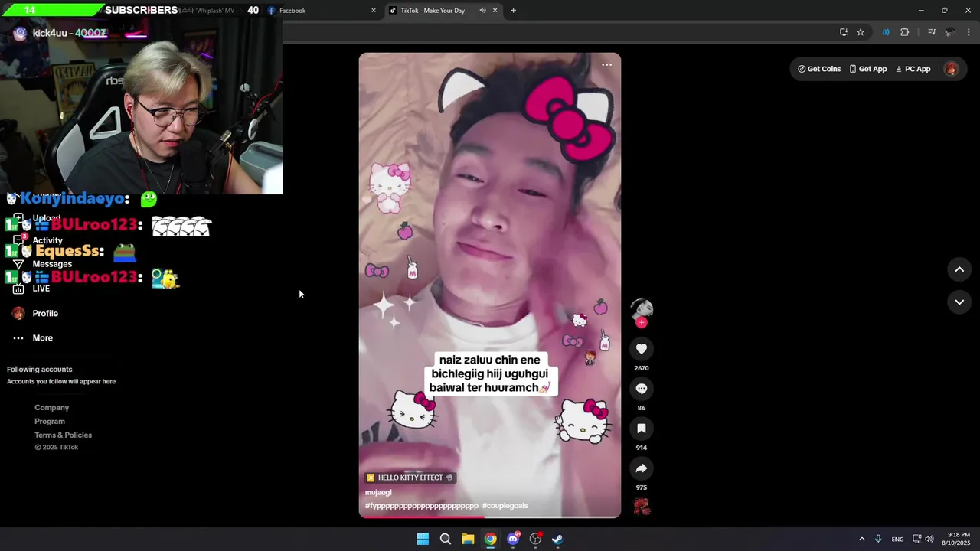
Task: Switch to the TikTok - Make Your Day tab
Action: [x=443, y=11]
